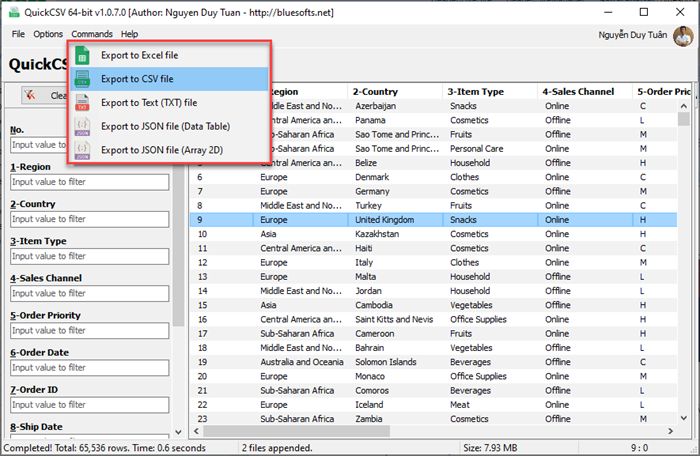The image size is (700, 456).
Task: Open the Options menu
Action: (48, 34)
